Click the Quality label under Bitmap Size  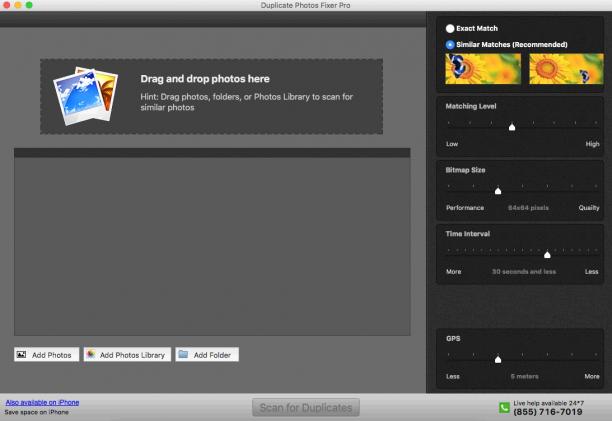tap(589, 208)
